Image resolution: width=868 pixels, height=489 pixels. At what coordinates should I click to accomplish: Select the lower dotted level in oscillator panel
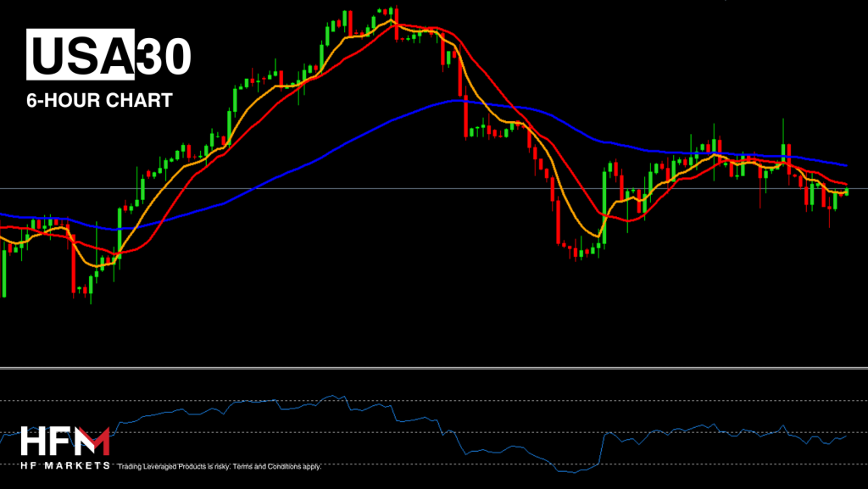434,432
